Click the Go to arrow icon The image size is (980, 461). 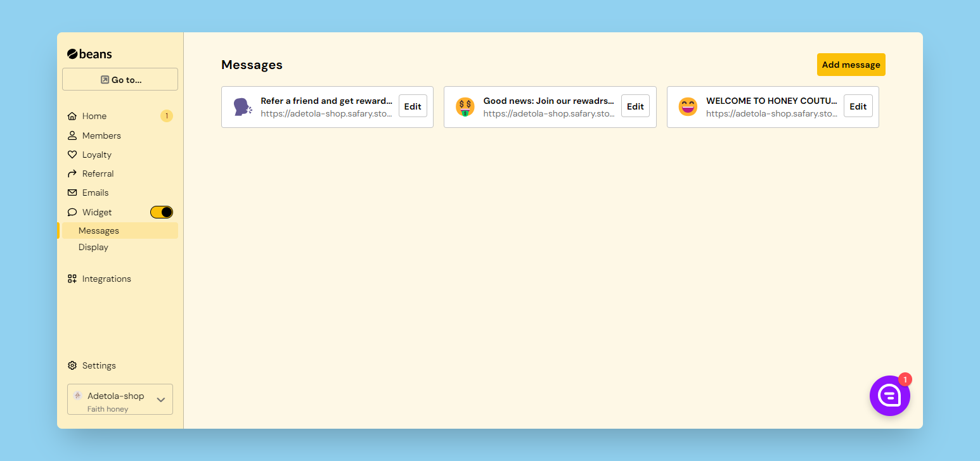point(105,80)
